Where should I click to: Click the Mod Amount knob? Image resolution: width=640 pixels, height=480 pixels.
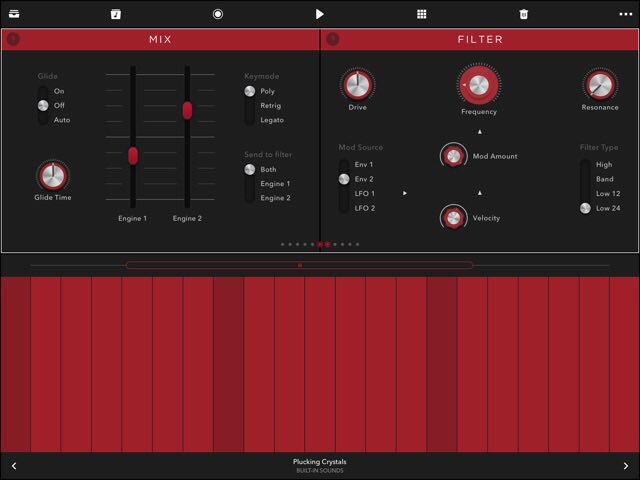453,156
